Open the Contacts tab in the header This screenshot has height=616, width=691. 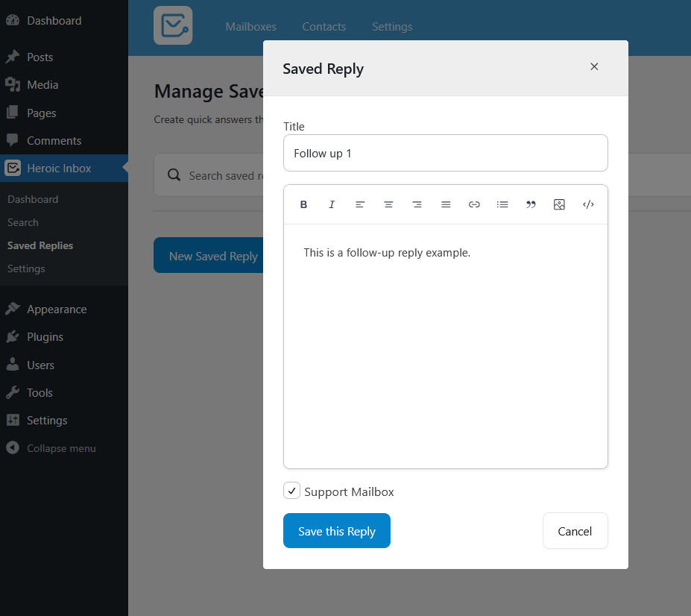coord(324,26)
